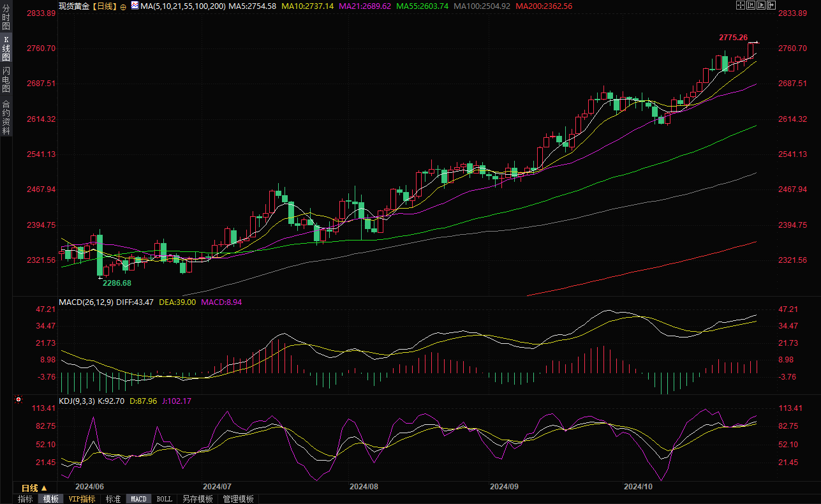Open 合约资料 in the sidebar
821x504 pixels.
[x=6, y=117]
